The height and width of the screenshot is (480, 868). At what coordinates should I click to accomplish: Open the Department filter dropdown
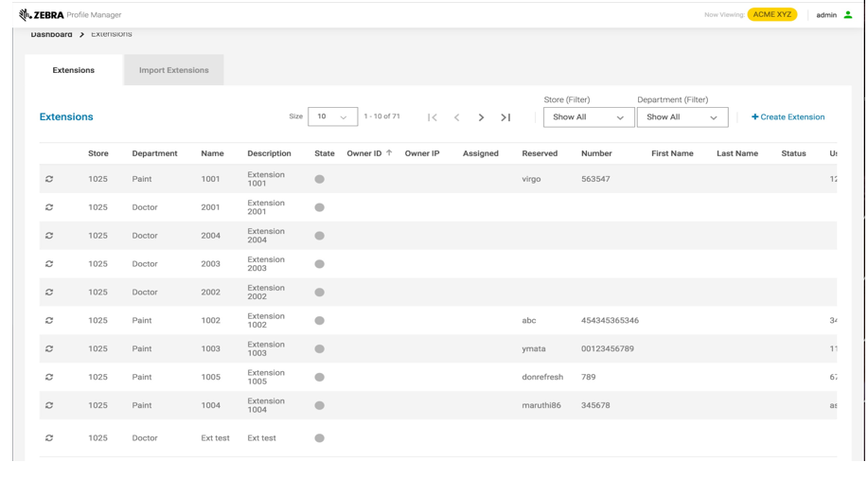[682, 116]
